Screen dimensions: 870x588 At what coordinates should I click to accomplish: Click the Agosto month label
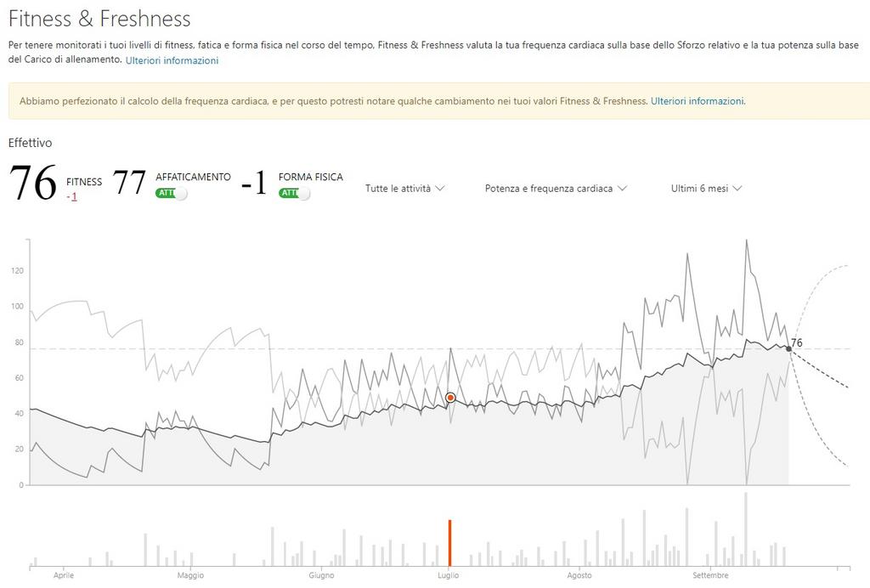579,576
